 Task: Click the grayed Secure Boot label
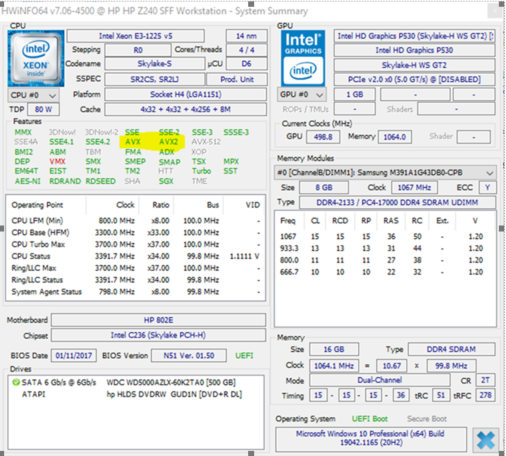tap(427, 419)
